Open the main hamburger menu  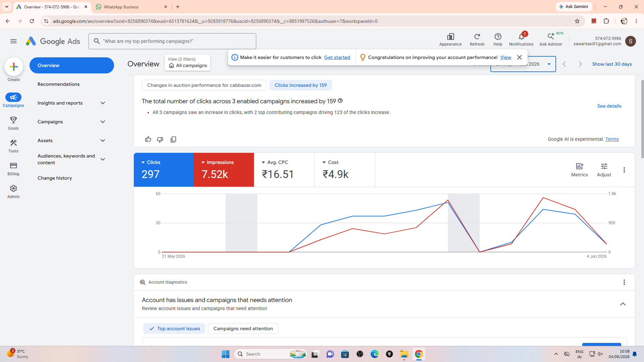pos(13,41)
